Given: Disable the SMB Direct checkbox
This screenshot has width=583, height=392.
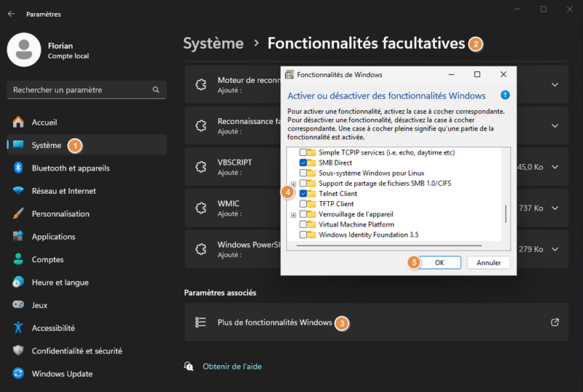Looking at the screenshot, I should tap(303, 163).
